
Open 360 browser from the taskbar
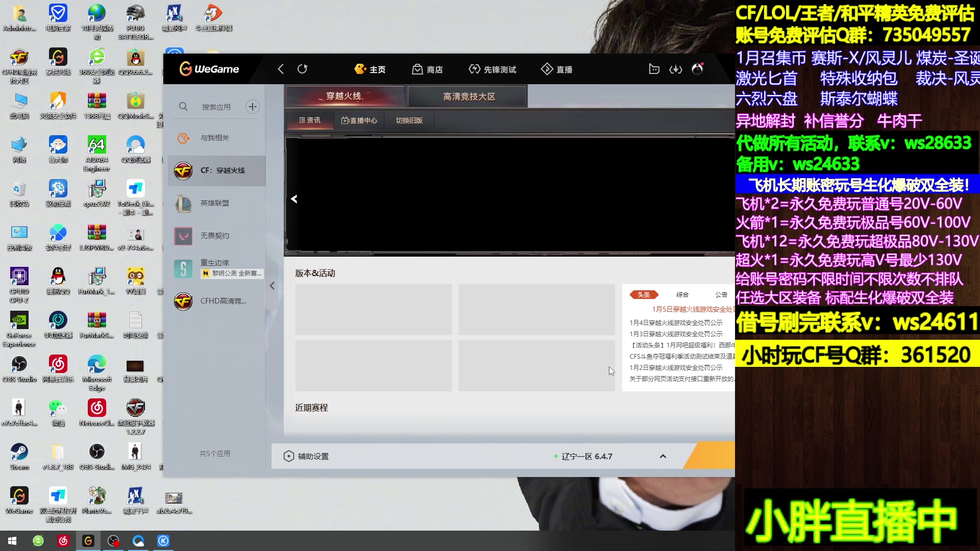tap(38, 541)
